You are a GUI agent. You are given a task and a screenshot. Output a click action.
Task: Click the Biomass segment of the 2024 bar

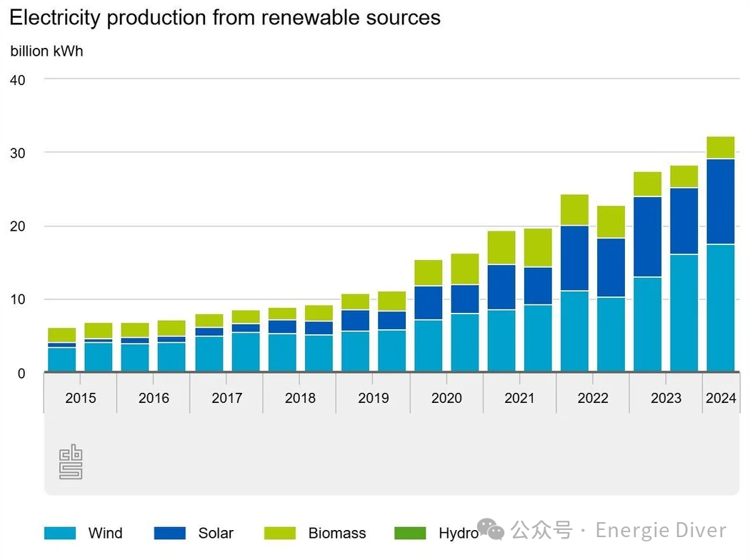point(721,147)
